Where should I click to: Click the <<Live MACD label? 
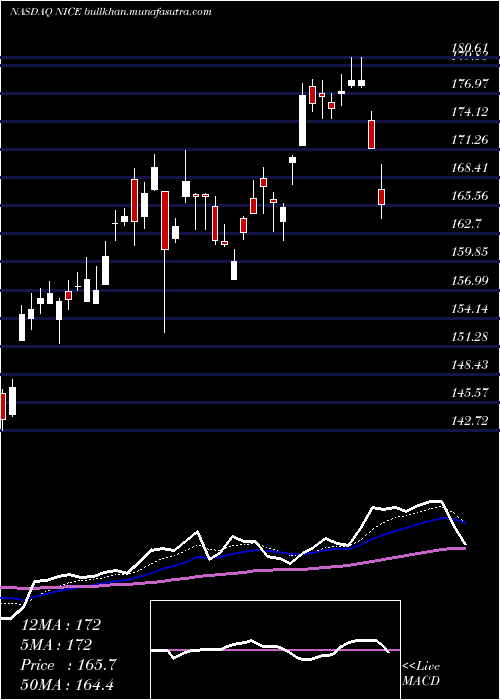point(421,674)
